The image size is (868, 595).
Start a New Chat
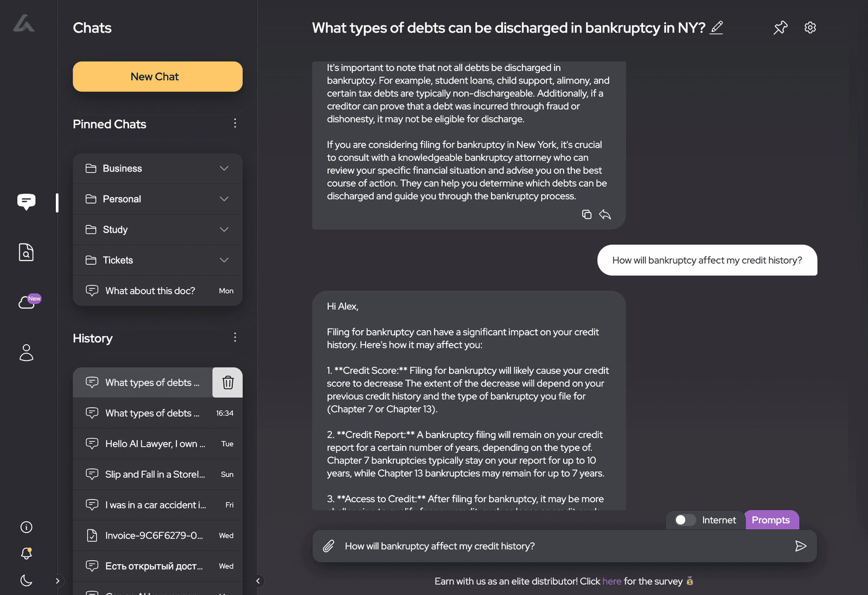158,77
